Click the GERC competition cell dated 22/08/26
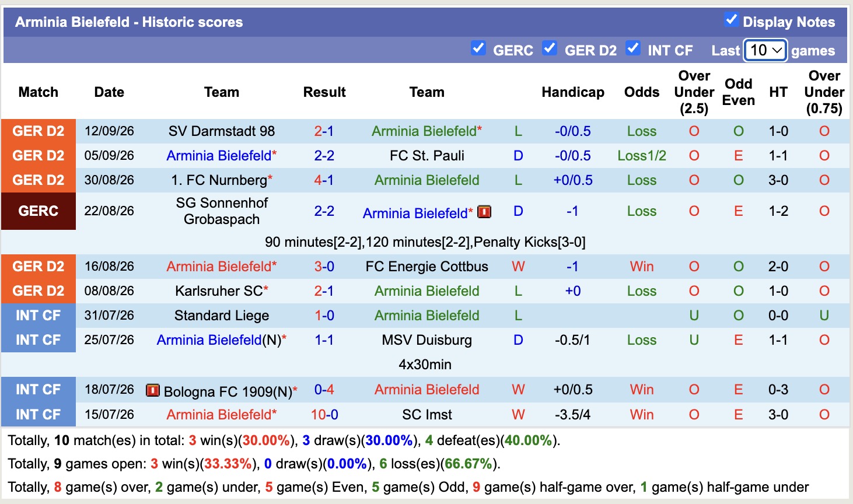 click(x=39, y=211)
